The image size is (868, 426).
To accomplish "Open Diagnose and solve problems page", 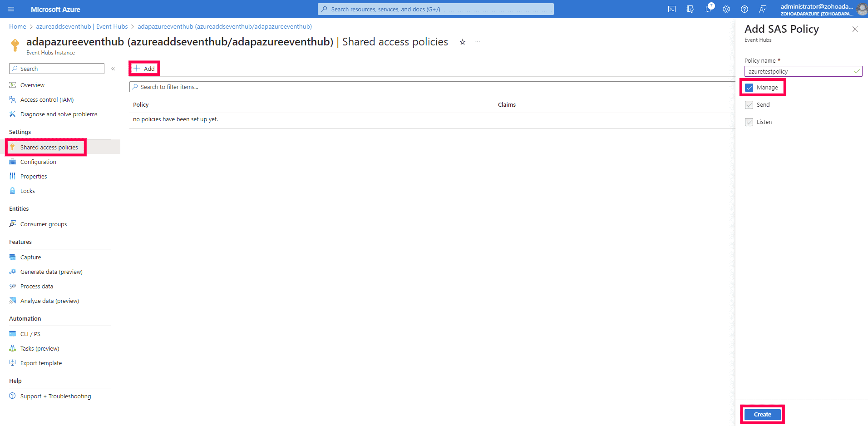I will pos(59,114).
